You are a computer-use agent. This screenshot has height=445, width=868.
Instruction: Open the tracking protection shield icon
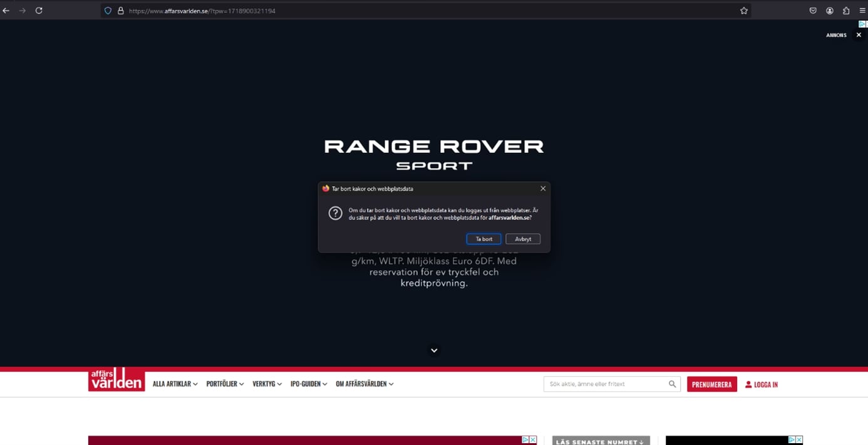pyautogui.click(x=108, y=11)
